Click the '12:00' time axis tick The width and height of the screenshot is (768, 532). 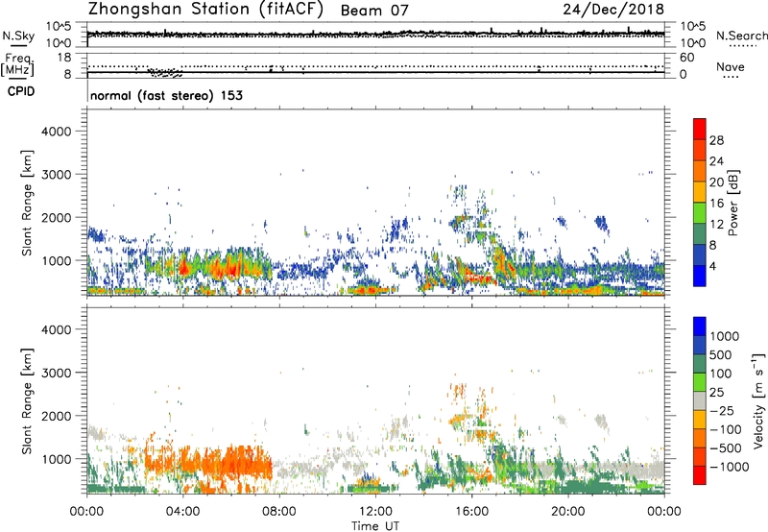375,512
